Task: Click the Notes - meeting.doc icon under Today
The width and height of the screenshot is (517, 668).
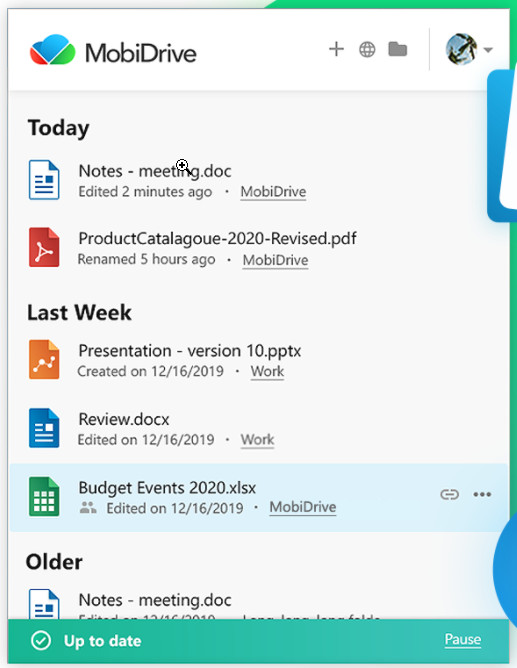Action: point(44,180)
